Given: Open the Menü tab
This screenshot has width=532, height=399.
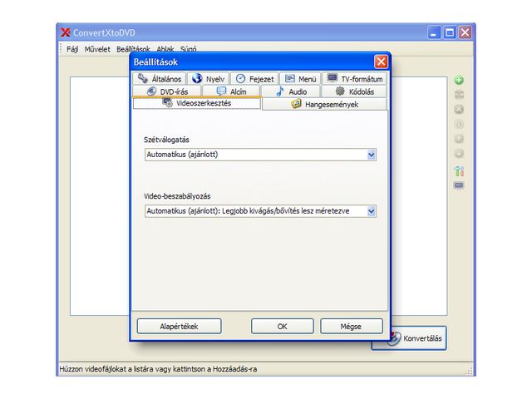Looking at the screenshot, I should (x=300, y=79).
